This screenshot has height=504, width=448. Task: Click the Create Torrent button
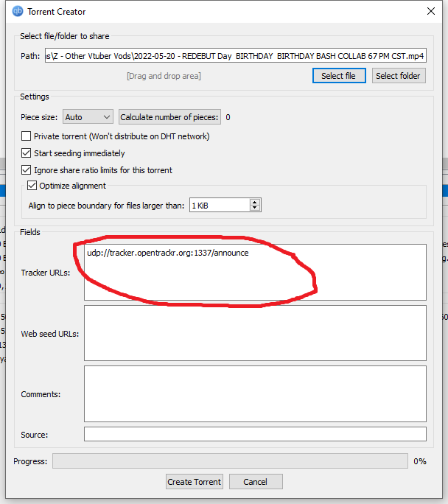[x=194, y=482]
